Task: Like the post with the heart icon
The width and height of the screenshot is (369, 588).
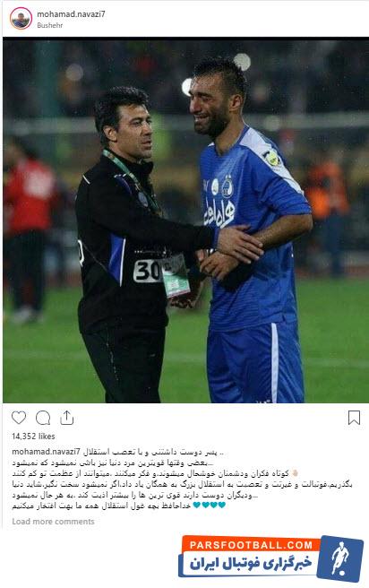Action: click(x=19, y=418)
